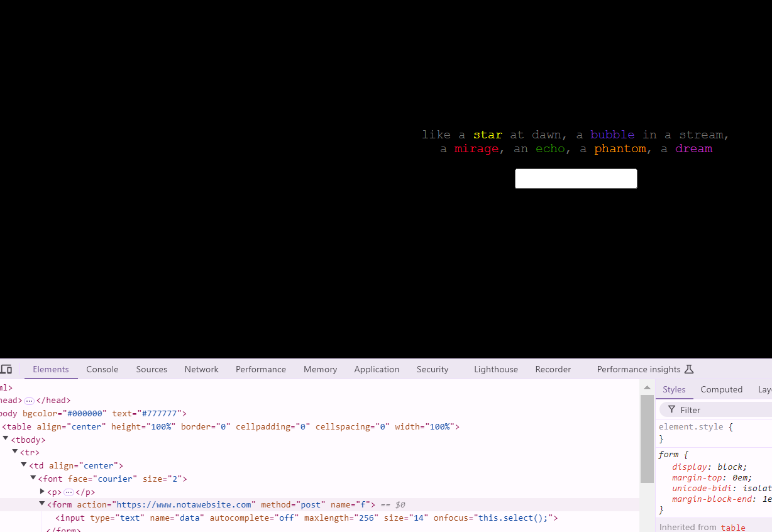Expand the p element node
Screen dimensions: 772x532
[x=43, y=492]
